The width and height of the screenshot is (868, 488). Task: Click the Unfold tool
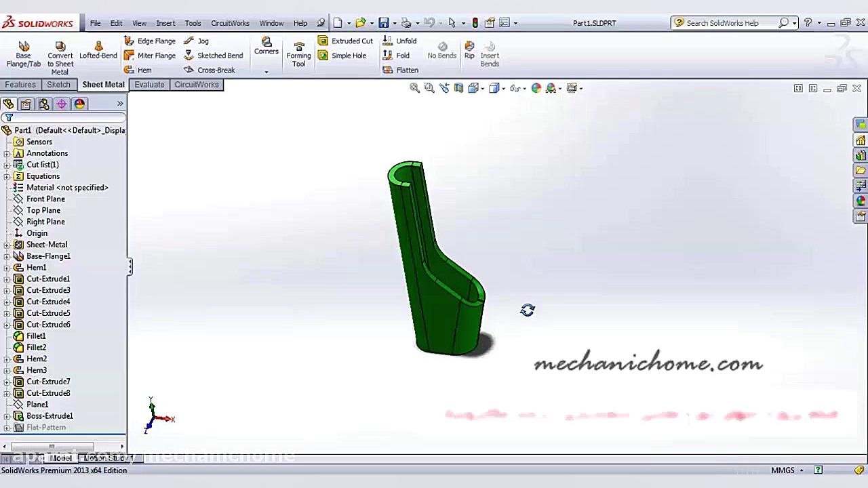pyautogui.click(x=399, y=41)
